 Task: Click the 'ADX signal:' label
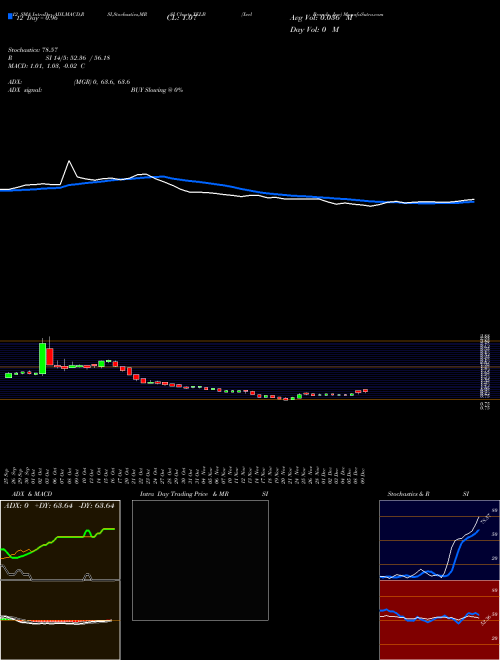pyautogui.click(x=25, y=90)
